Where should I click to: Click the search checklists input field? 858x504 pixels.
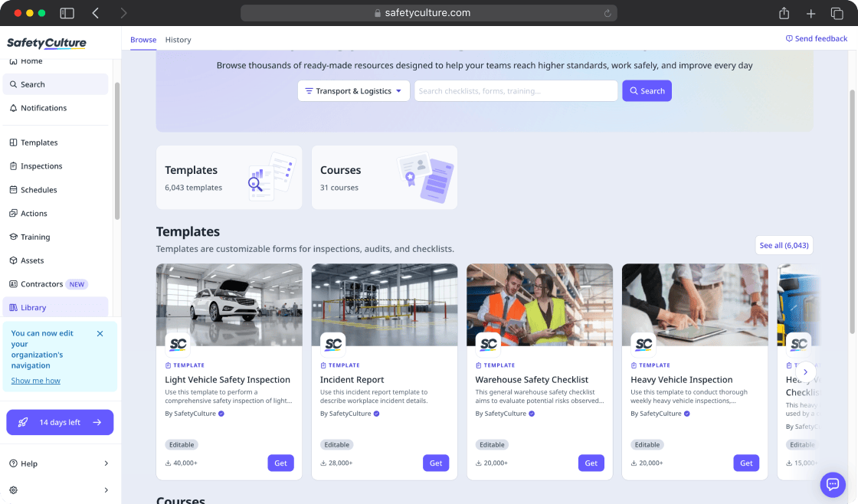point(516,91)
